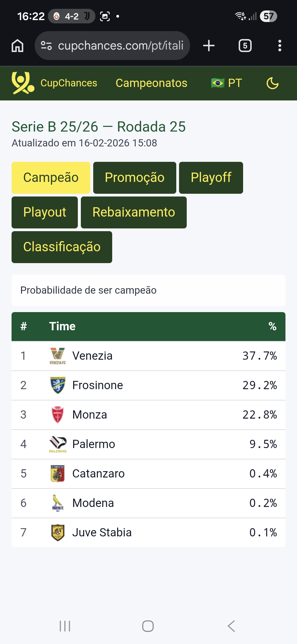
Task: Toggle dark mode with moon icon
Action: pyautogui.click(x=273, y=83)
